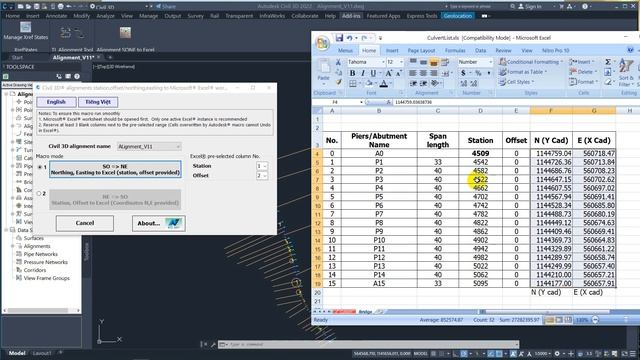This screenshot has height=360, width=640.
Task: Toggle Italic formatting in Excel
Action: (x=362, y=73)
